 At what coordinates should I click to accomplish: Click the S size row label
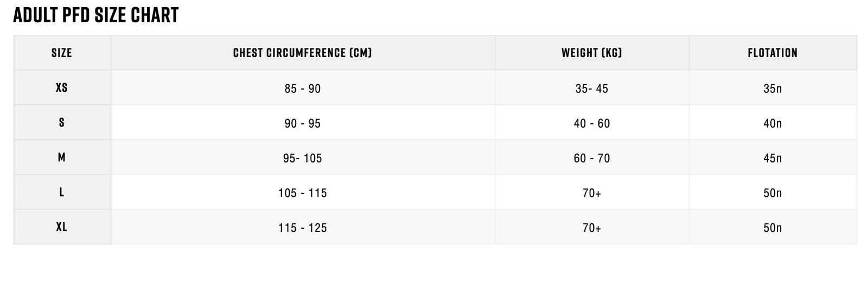(62, 122)
